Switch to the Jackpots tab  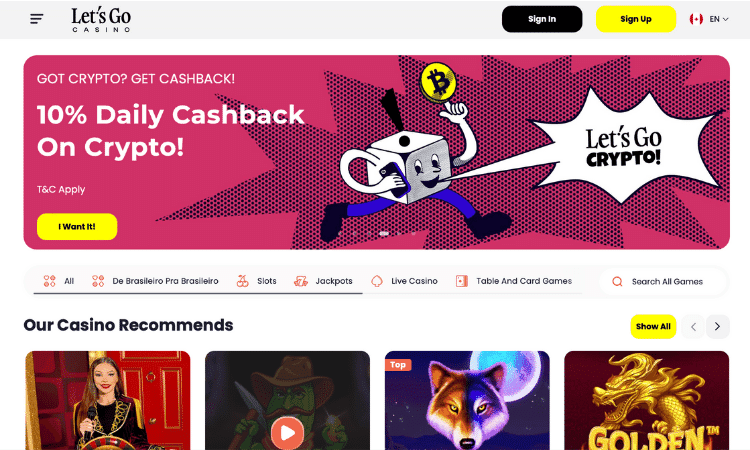click(323, 281)
